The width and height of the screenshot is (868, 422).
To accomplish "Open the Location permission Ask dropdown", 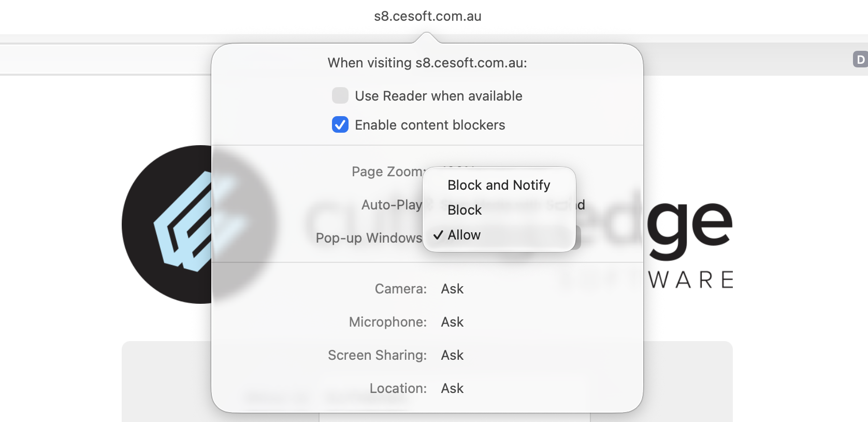I will click(452, 388).
